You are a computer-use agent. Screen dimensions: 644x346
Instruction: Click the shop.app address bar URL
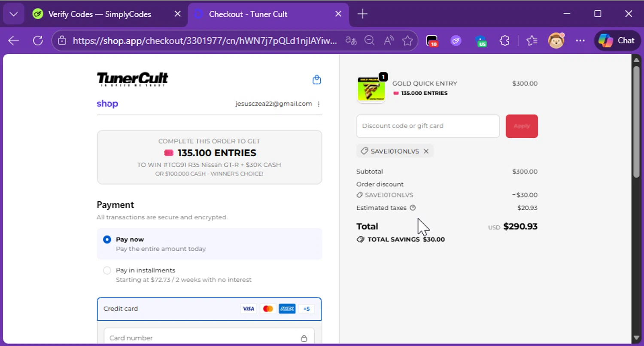pyautogui.click(x=205, y=41)
